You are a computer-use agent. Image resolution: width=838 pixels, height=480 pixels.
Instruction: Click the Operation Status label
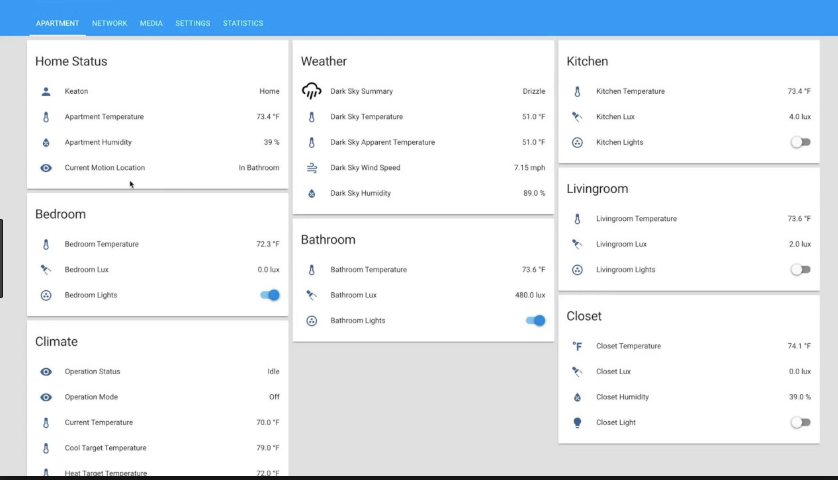coord(92,371)
